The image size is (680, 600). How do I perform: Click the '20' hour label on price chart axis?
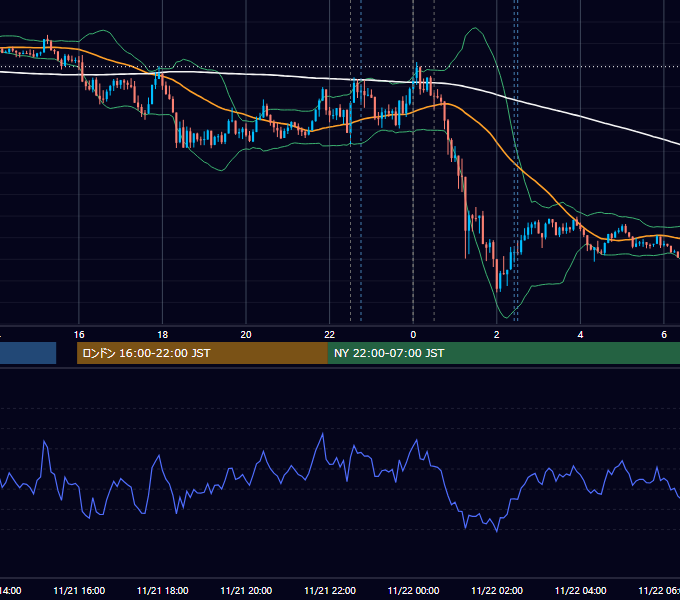(x=246, y=335)
